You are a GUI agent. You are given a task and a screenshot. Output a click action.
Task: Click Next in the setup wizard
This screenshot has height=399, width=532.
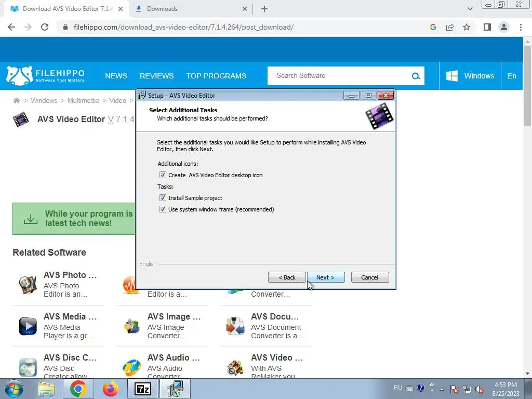click(x=326, y=277)
